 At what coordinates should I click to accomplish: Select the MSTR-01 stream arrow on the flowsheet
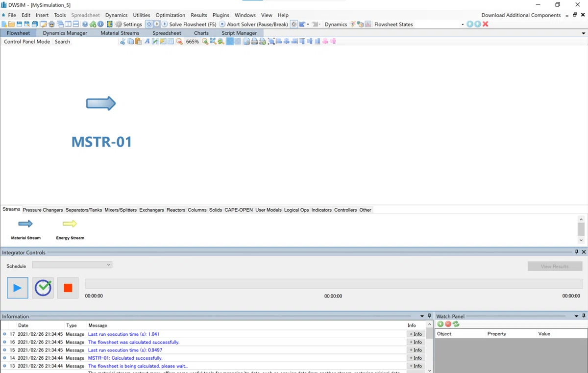[101, 103]
